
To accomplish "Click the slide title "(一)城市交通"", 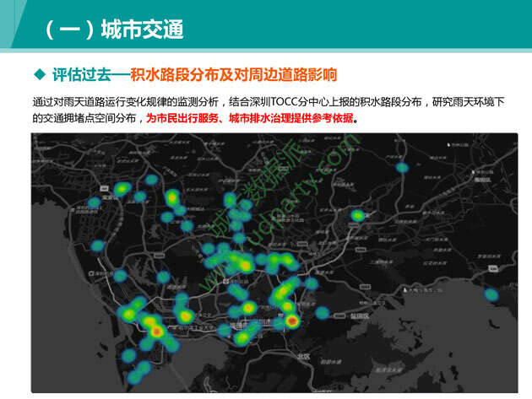I will pos(114,30).
